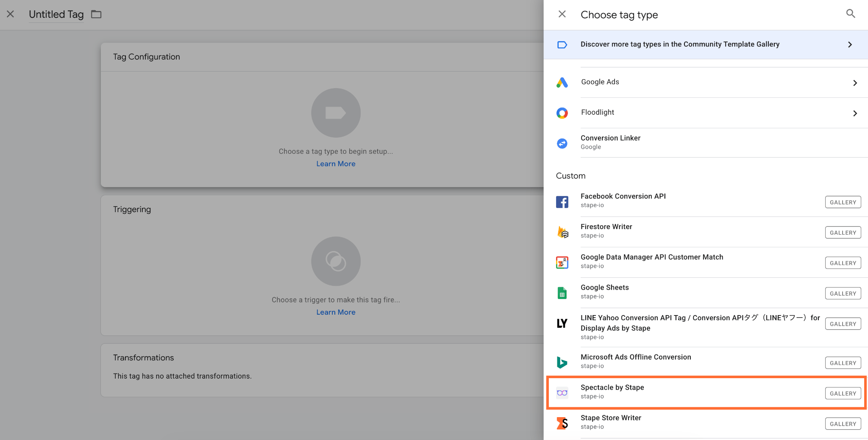Viewport: 868px width, 440px height.
Task: Expand the Floodlight chevron
Action: tap(855, 113)
